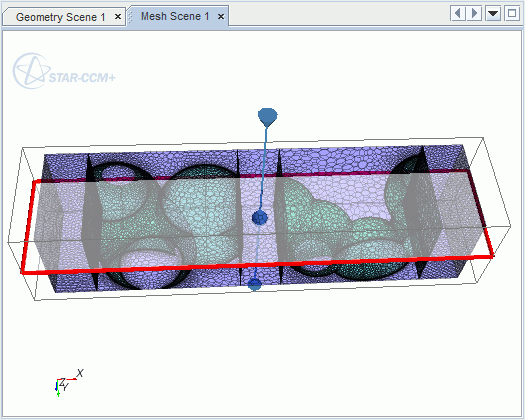Click the scroll tabs right arrow
Image resolution: width=525 pixels, height=420 pixels.
474,14
